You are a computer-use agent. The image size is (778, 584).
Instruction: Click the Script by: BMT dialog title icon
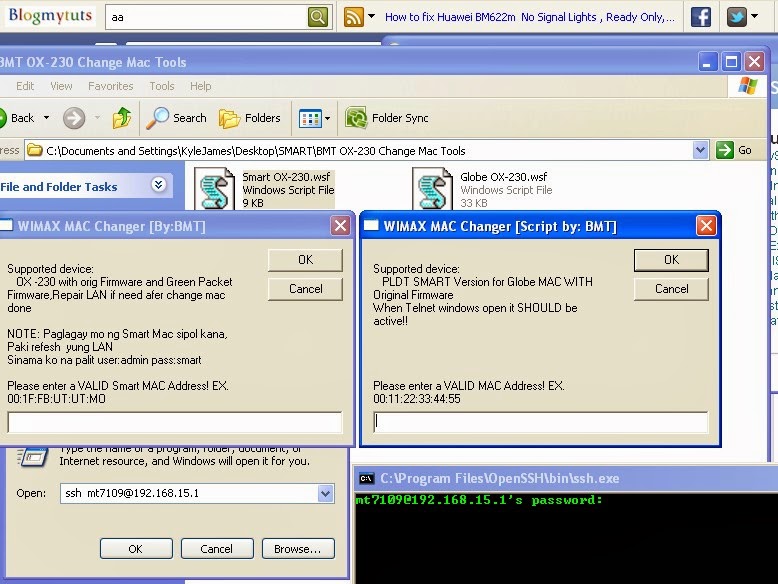point(372,226)
